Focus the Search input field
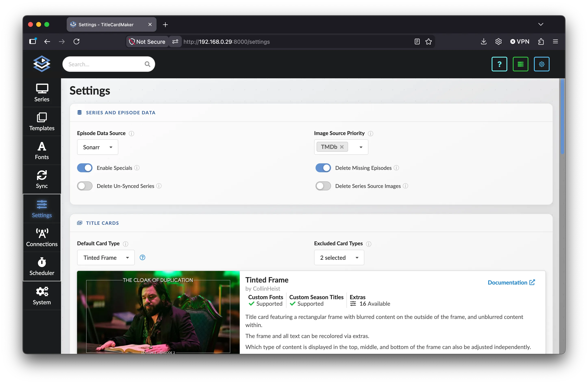The image size is (588, 384). [x=109, y=64]
